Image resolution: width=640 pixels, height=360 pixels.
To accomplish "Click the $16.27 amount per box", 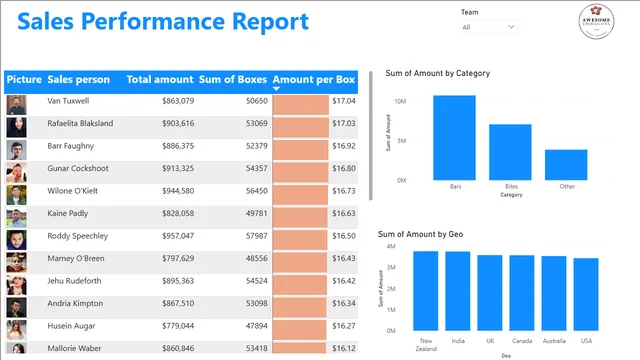I will pyautogui.click(x=344, y=326).
